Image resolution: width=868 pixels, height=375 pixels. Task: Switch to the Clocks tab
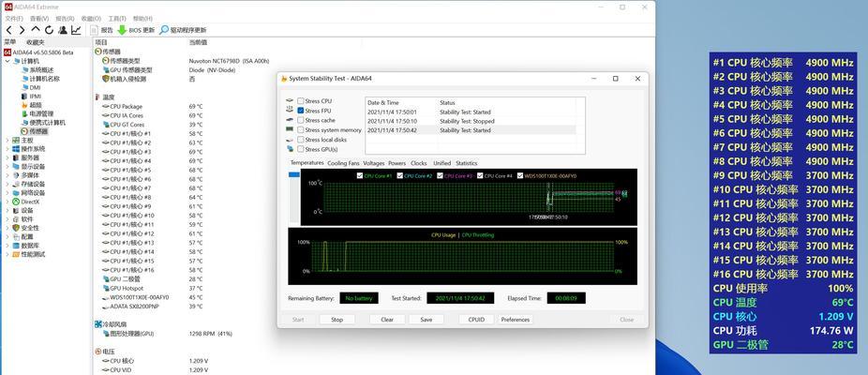click(418, 163)
